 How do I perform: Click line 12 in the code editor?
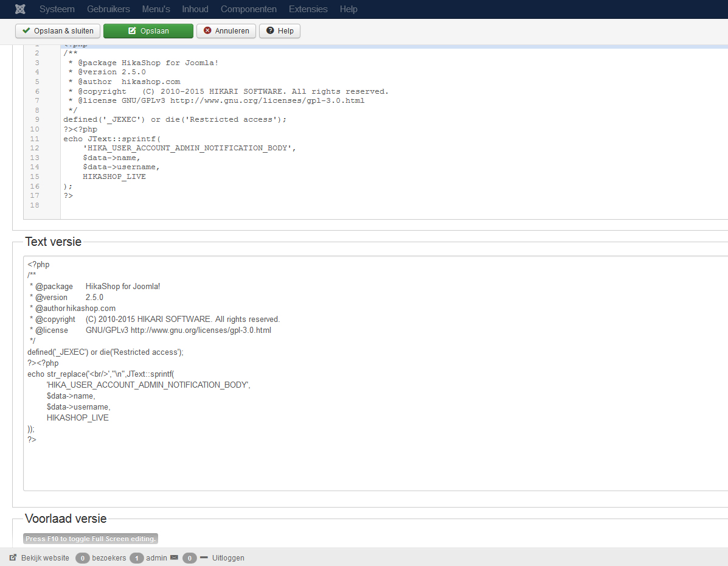189,148
